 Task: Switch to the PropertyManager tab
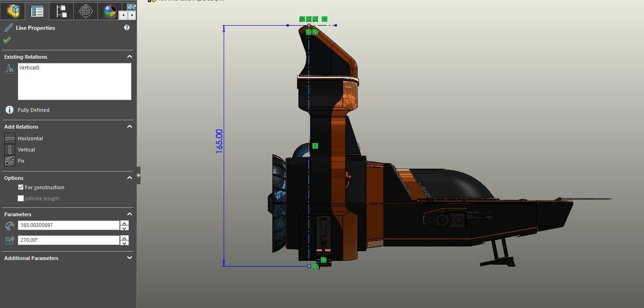(x=37, y=11)
